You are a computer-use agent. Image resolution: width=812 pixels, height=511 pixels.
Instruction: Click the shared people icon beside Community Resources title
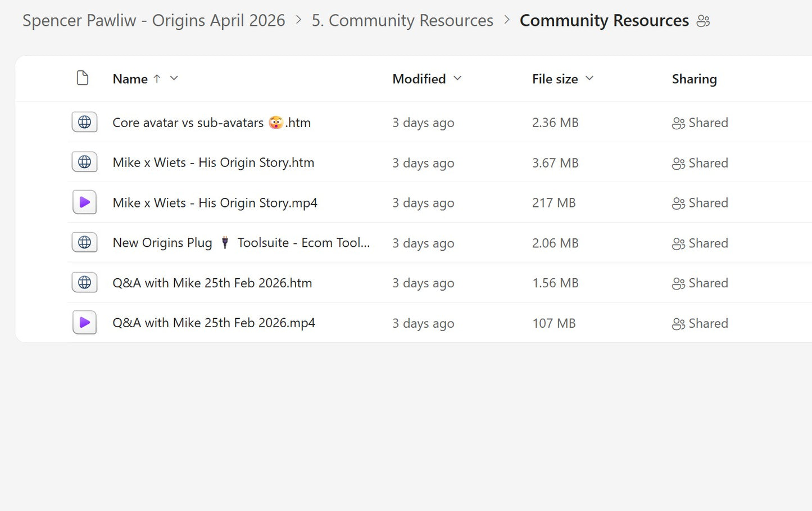point(703,21)
